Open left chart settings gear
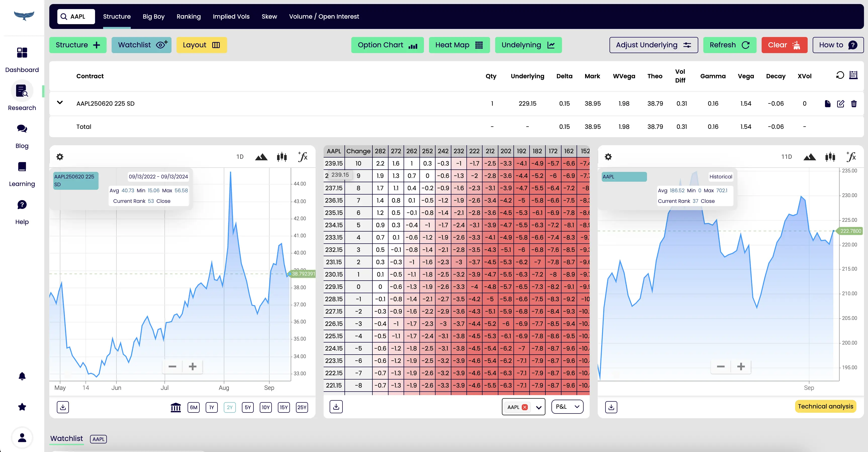The height and width of the screenshot is (452, 868). click(60, 157)
